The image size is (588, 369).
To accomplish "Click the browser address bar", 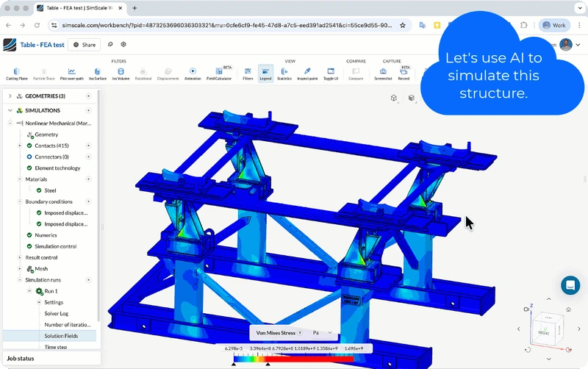I will tap(227, 25).
